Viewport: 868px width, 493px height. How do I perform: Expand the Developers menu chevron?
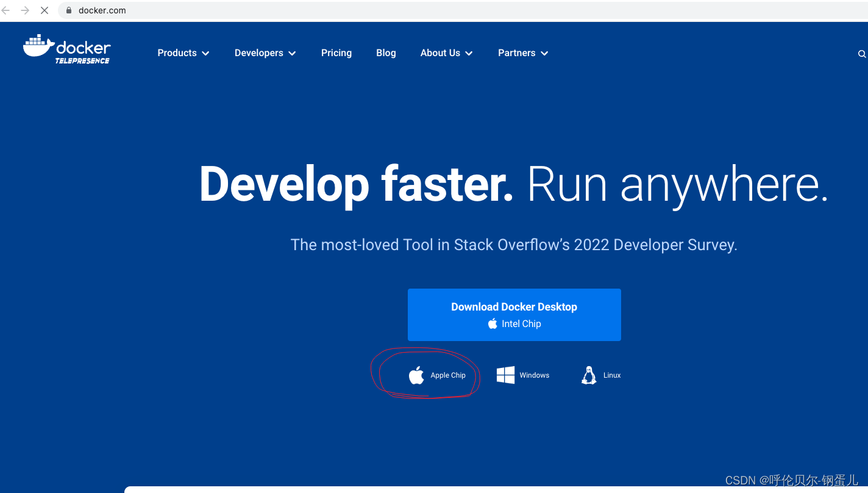[292, 54]
